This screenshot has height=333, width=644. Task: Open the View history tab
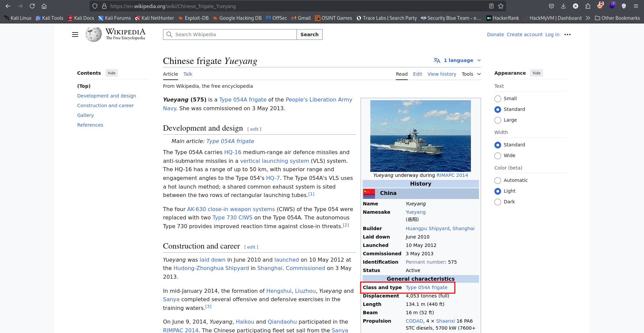coord(442,74)
